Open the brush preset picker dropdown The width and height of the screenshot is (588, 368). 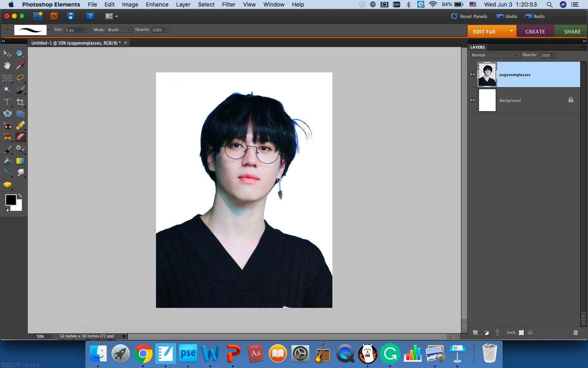click(49, 30)
